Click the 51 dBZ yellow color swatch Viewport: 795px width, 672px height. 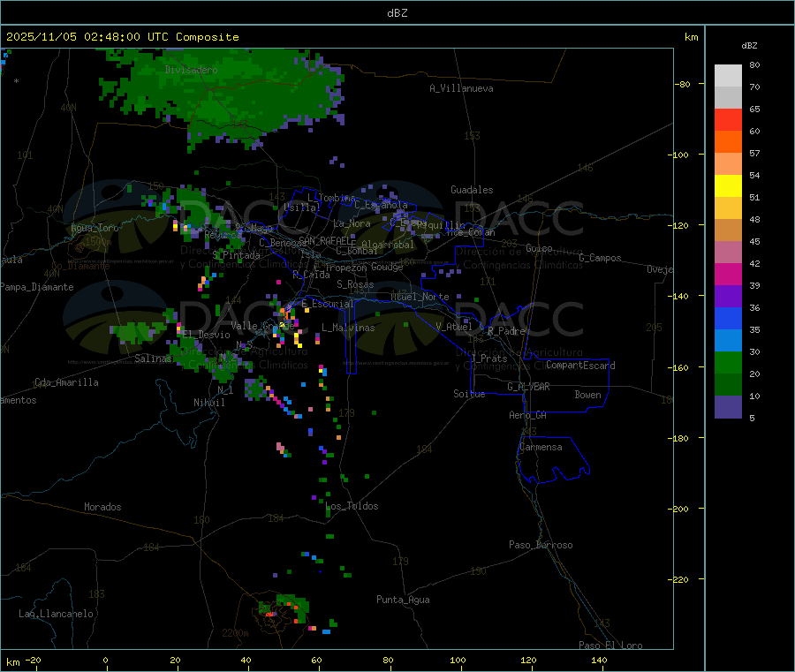728,186
